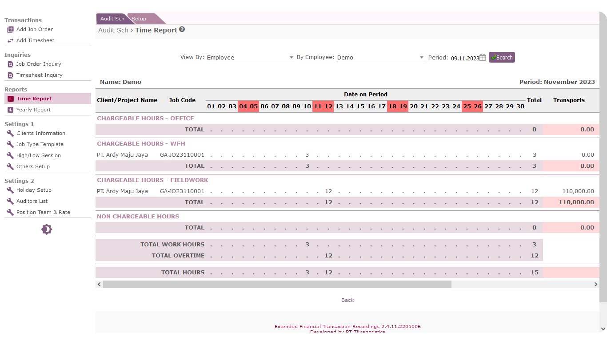Click the Add Job Order icon

tap(10, 30)
